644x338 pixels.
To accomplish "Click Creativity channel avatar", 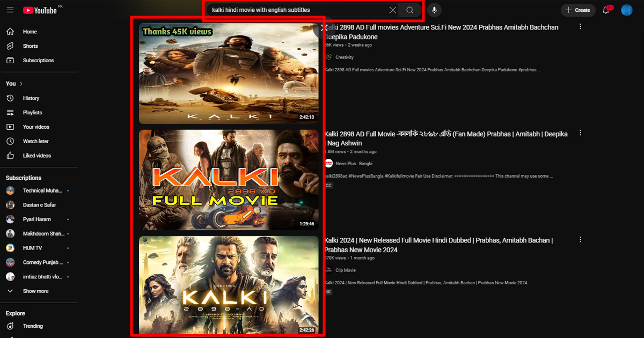I will point(328,57).
